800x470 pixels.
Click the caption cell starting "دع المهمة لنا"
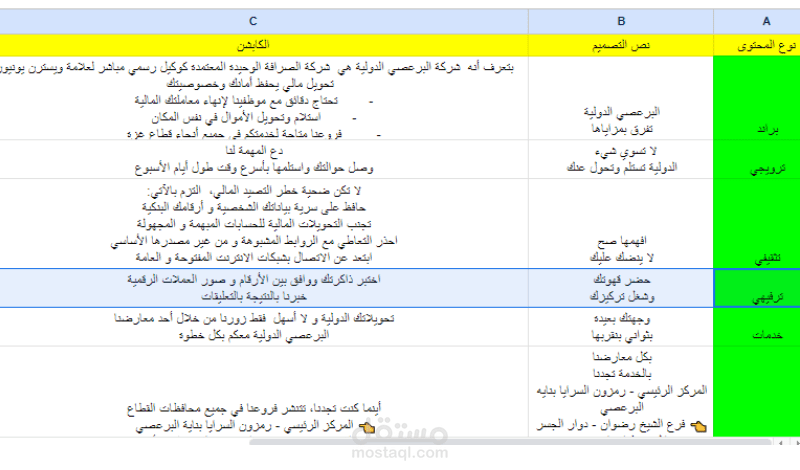point(264,159)
